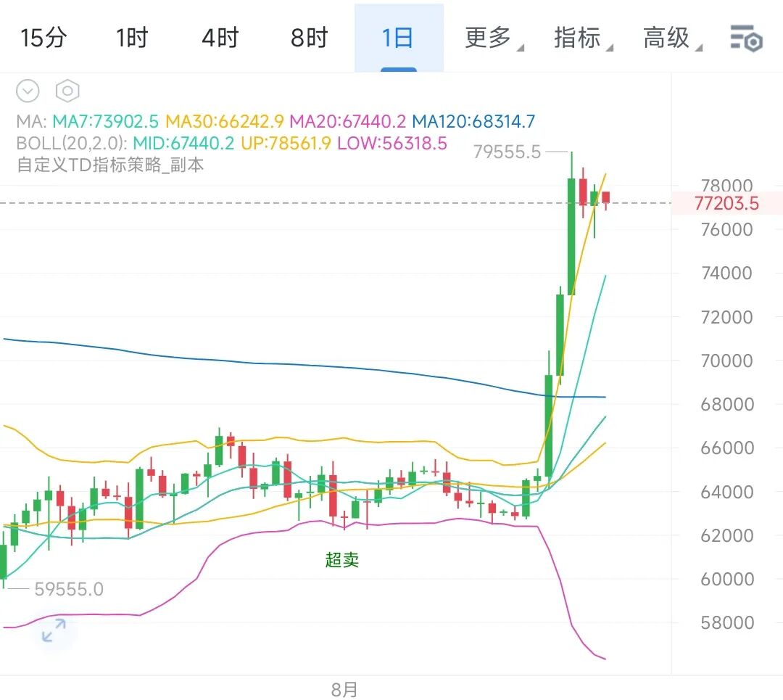The width and height of the screenshot is (783, 700).
Task: Open the 更多 timeframe dropdown
Action: pos(494,38)
